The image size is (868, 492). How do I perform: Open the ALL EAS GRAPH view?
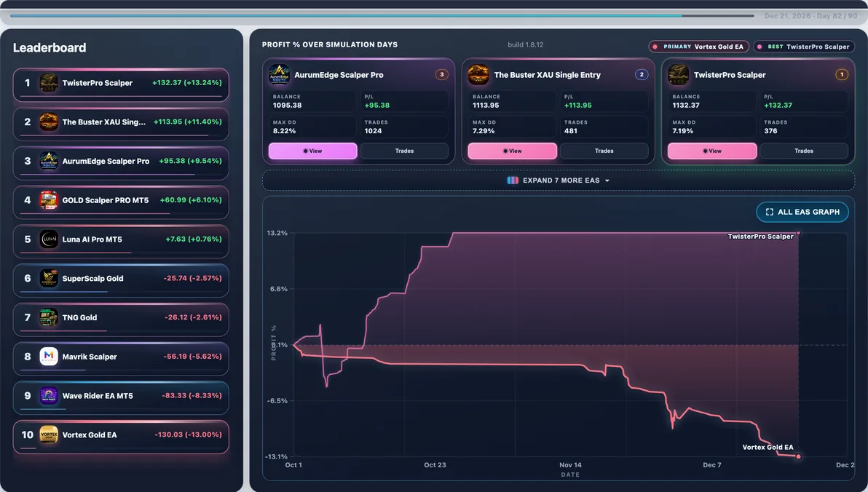tap(802, 212)
